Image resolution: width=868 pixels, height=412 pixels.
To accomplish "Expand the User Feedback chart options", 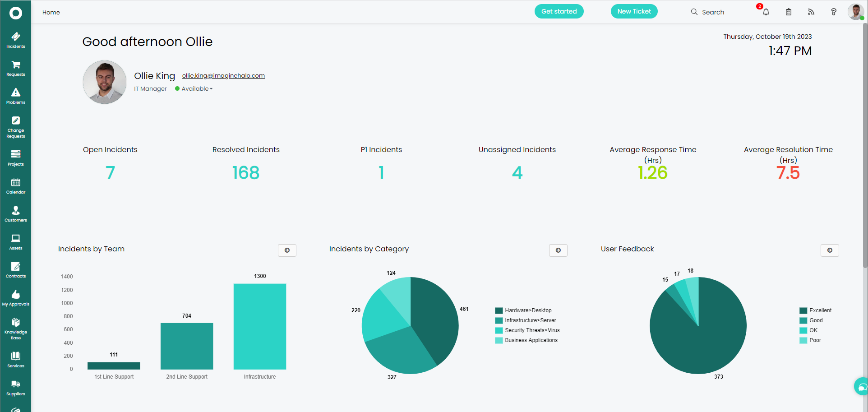I will [x=830, y=250].
